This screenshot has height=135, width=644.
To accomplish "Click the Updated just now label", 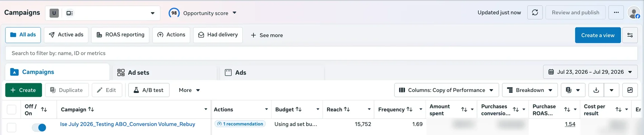I will click(x=499, y=13).
